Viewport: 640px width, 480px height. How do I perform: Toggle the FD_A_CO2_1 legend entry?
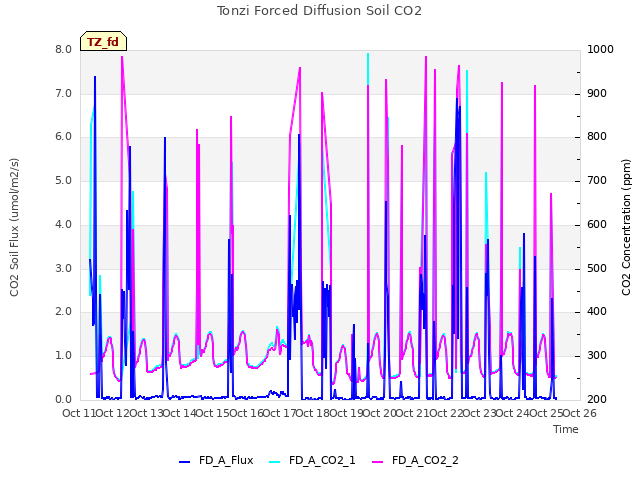point(312,460)
